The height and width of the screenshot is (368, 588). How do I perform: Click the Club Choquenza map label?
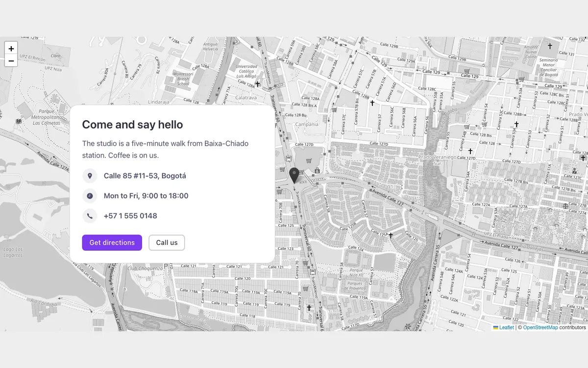(145, 268)
